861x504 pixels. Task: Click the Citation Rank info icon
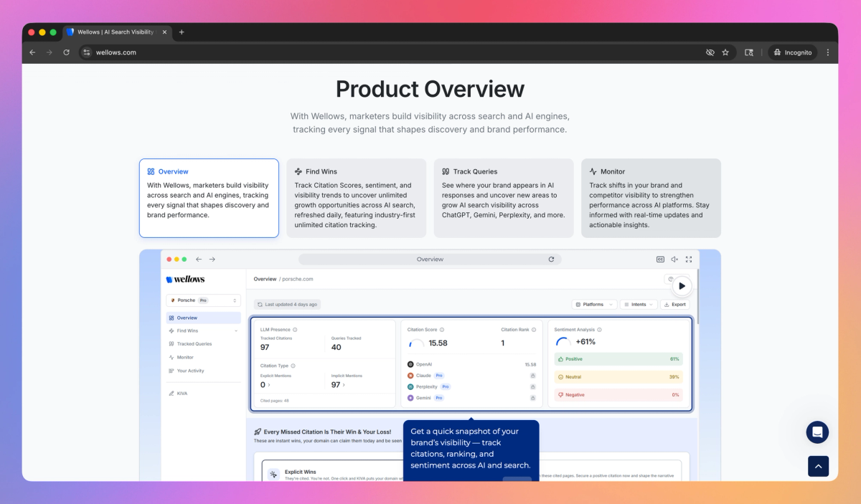(x=534, y=330)
